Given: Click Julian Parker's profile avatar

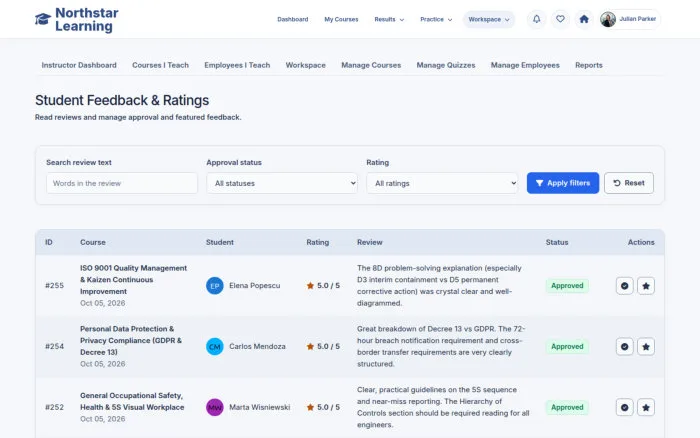Looking at the screenshot, I should [608, 19].
